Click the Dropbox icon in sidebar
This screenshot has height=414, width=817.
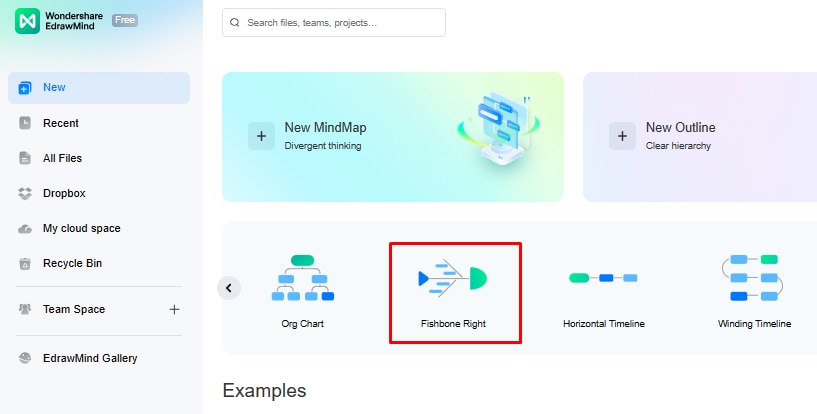(25, 193)
